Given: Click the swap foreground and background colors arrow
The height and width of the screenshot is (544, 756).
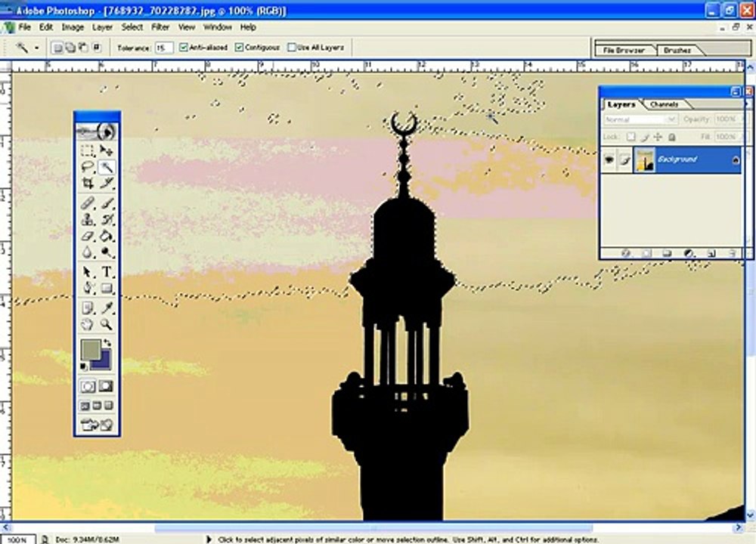Looking at the screenshot, I should coord(108,342).
